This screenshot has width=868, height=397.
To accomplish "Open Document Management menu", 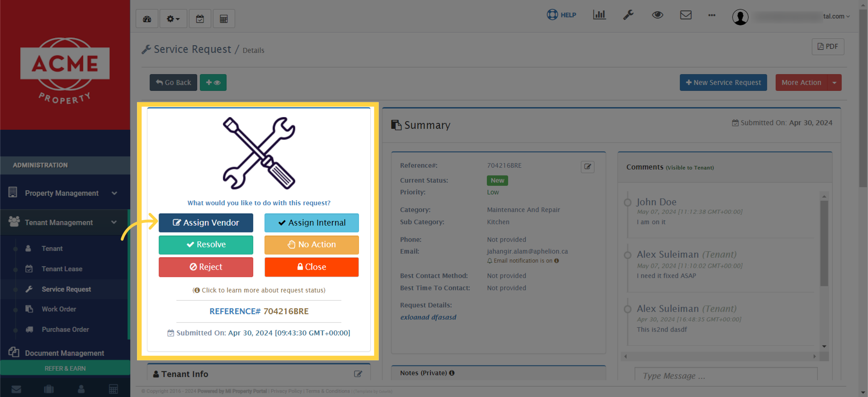I will [65, 353].
